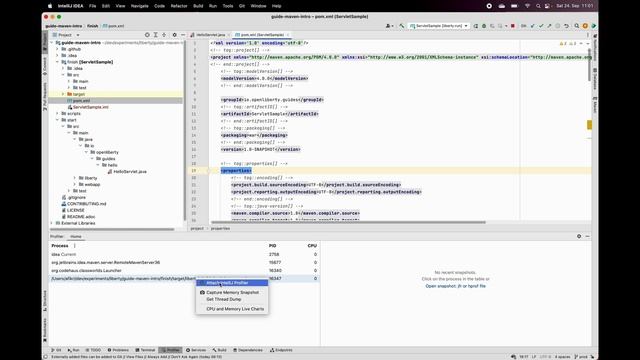Close the pom.xml editor tab
Image resolution: width=640 pixels, height=360 pixels.
pos(288,35)
